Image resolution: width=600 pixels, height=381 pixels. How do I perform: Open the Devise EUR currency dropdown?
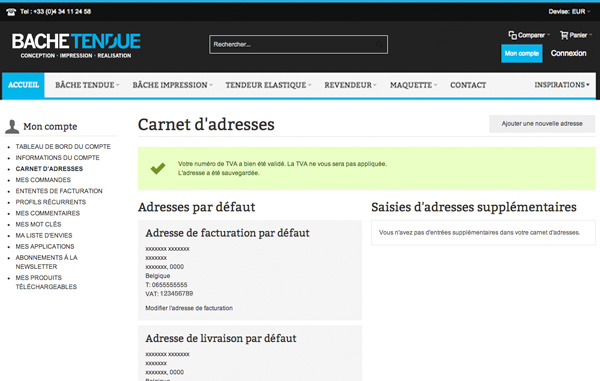coord(569,12)
